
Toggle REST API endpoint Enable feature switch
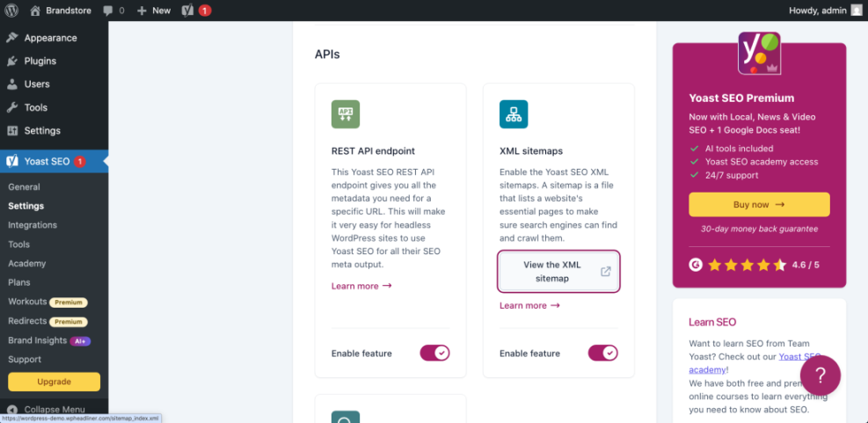pyautogui.click(x=434, y=354)
